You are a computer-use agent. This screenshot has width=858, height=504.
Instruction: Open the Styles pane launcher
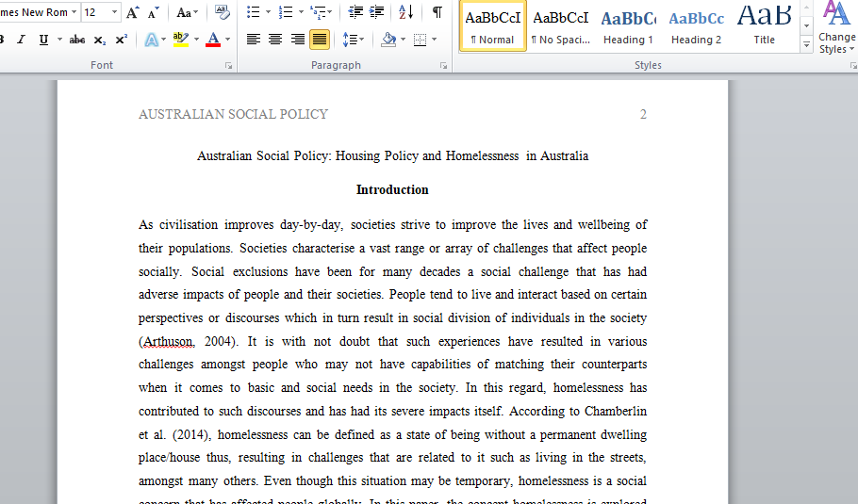tap(853, 66)
